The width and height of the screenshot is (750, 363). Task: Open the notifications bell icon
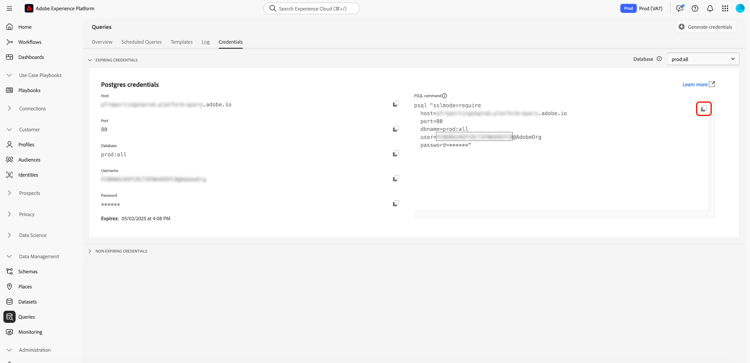pyautogui.click(x=710, y=9)
